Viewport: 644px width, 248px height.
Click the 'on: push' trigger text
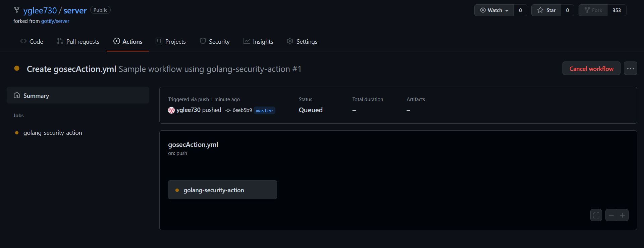[178, 153]
